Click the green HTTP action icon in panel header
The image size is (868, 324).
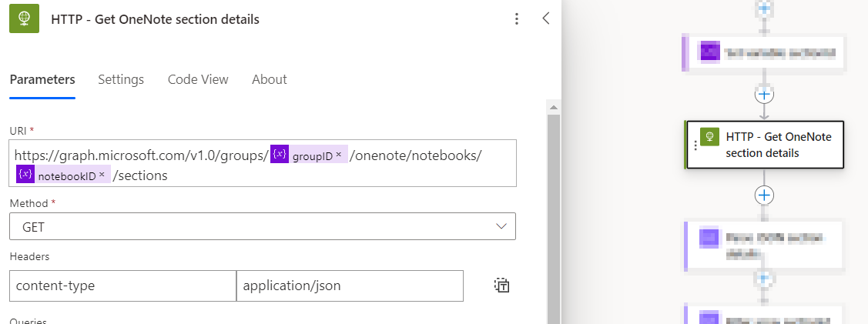pos(25,18)
